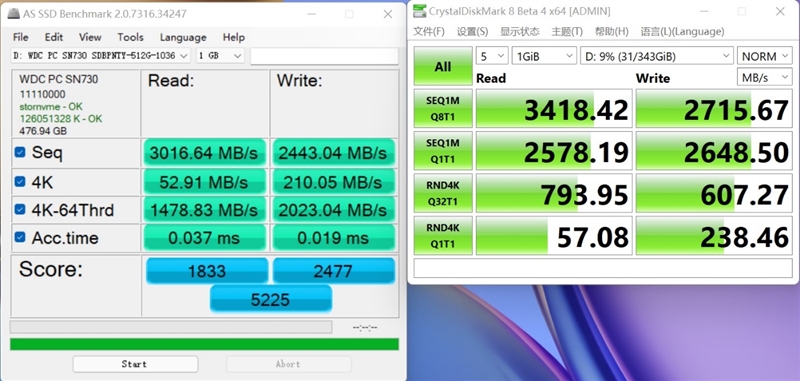Click the 4K-64Thrd read result 1478.83 MB/s

[205, 210]
